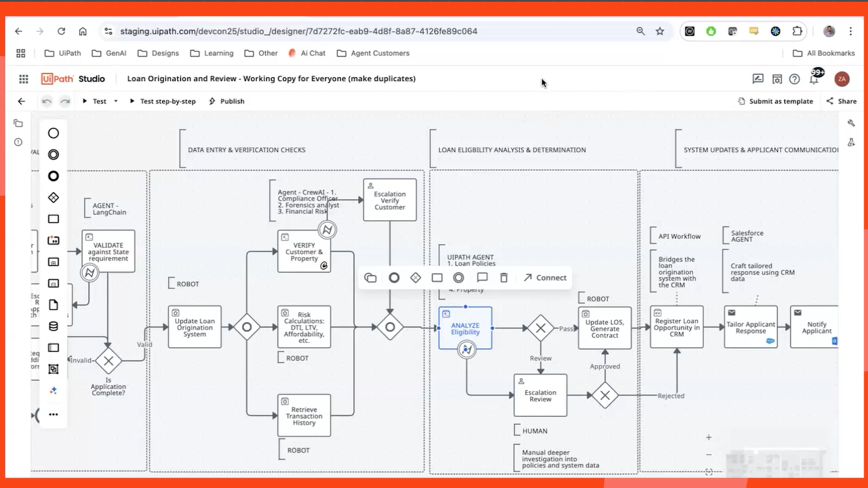Click the project title text
This screenshot has width=868, height=488.
point(271,79)
